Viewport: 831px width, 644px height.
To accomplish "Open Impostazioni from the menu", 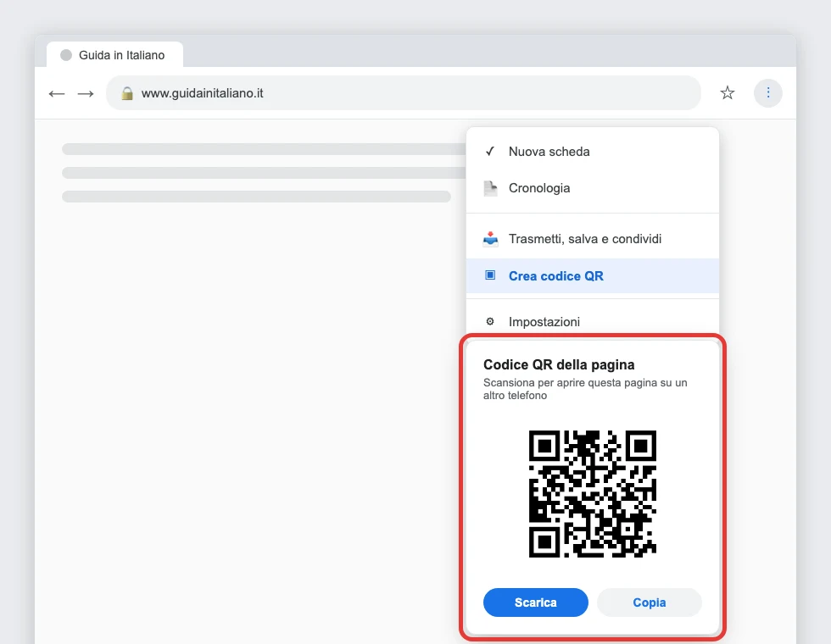I will click(x=593, y=321).
